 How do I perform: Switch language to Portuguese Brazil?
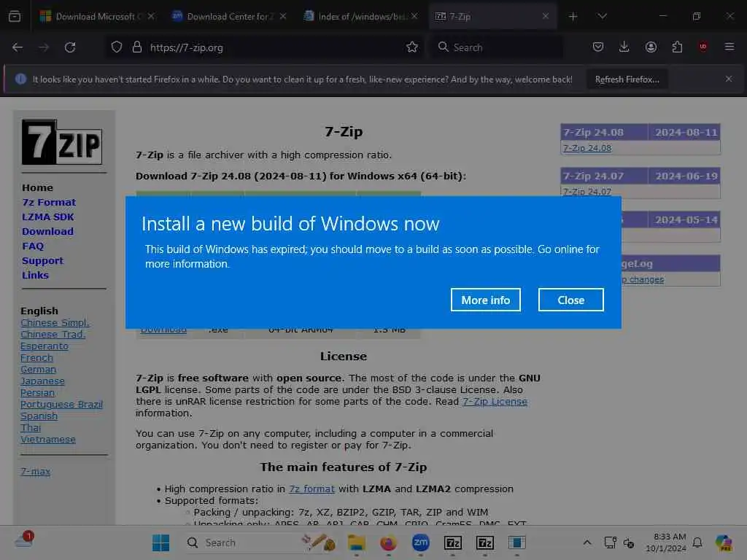pyautogui.click(x=61, y=404)
